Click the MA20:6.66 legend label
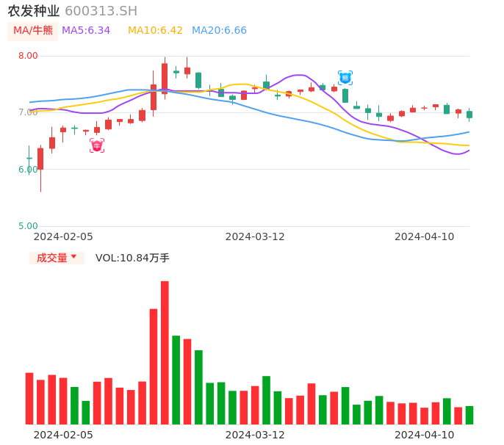The image size is (504, 445). click(x=219, y=31)
